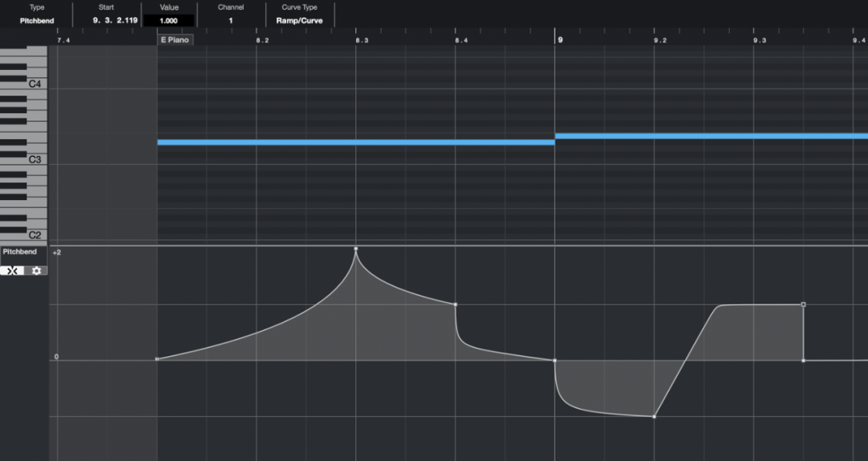Select the second blue note starting at bar 9

tap(710, 136)
